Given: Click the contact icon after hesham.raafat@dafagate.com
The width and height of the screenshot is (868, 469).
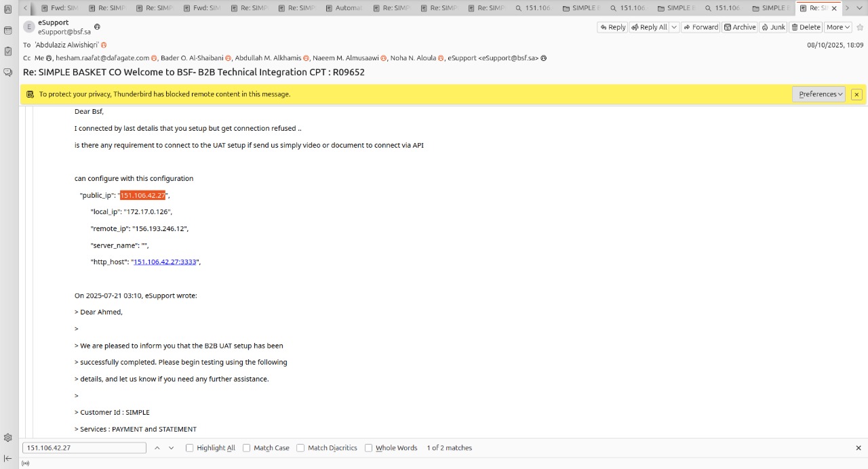Looking at the screenshot, I should (x=155, y=58).
